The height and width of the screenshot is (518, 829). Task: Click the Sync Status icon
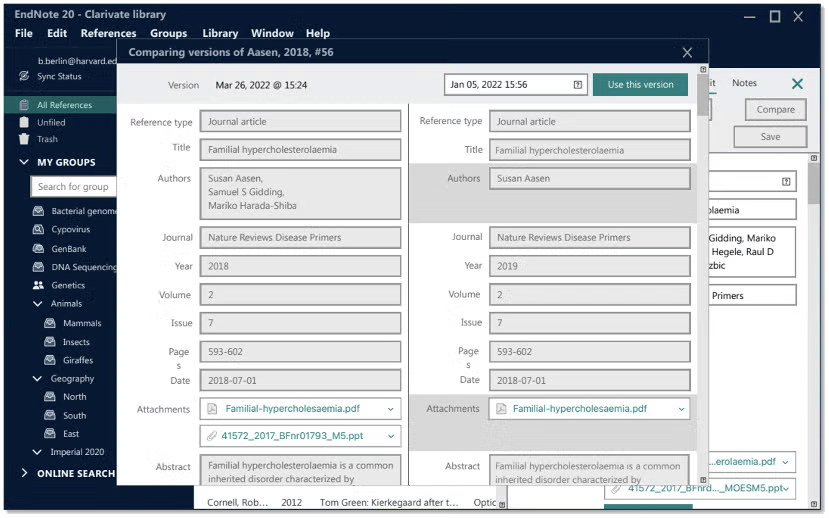(x=24, y=76)
